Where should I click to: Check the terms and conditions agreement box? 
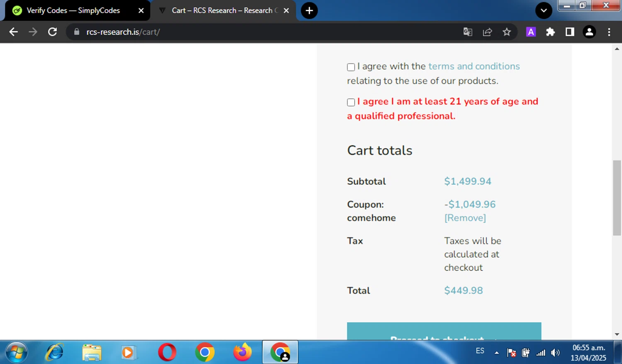click(x=351, y=67)
